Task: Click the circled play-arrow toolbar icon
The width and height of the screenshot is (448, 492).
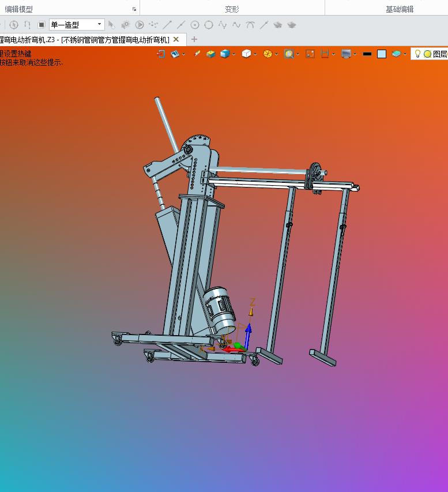Action: point(140,25)
